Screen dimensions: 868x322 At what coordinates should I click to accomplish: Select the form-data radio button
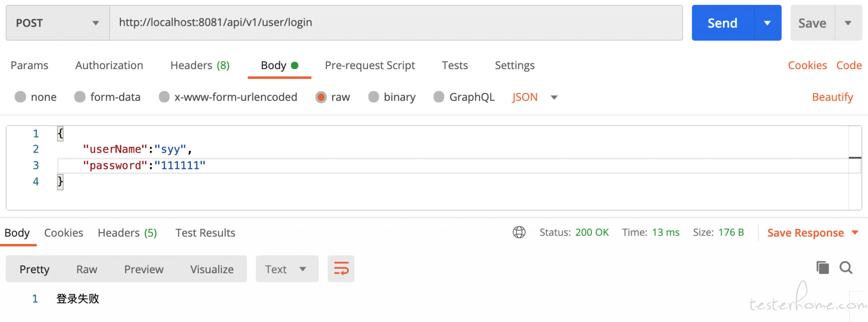point(80,97)
